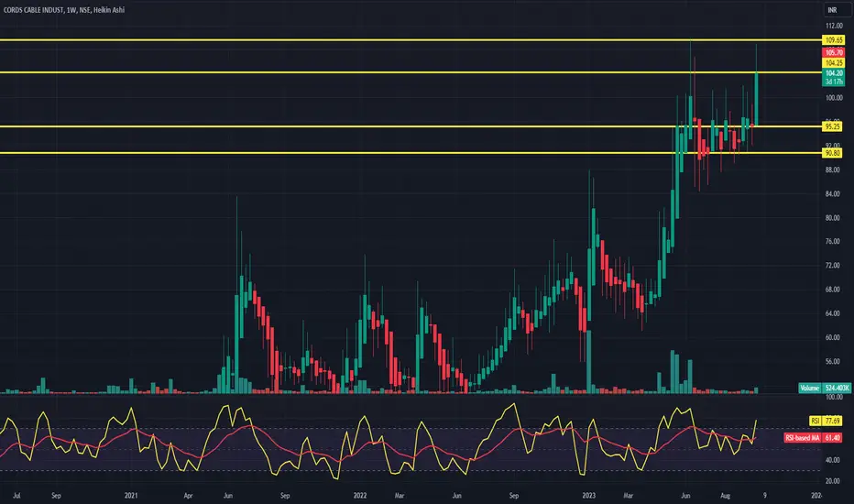
Task: Select the 104.25 yellow price label
Action: 833,63
